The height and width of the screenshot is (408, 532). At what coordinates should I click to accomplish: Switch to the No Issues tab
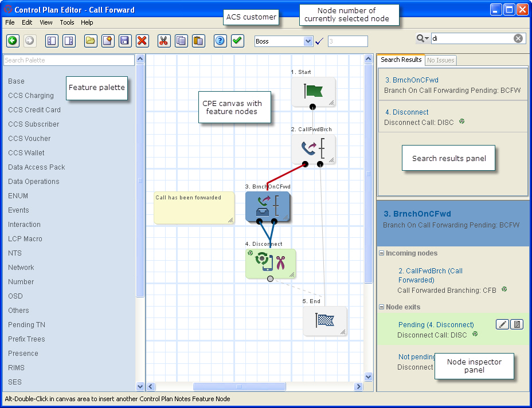440,60
